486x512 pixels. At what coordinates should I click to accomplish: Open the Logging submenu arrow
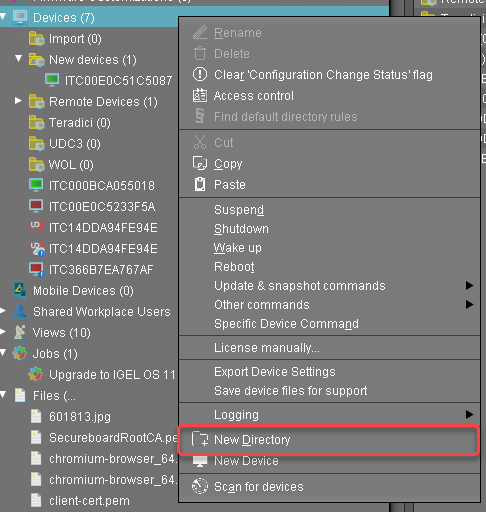pyautogui.click(x=469, y=414)
